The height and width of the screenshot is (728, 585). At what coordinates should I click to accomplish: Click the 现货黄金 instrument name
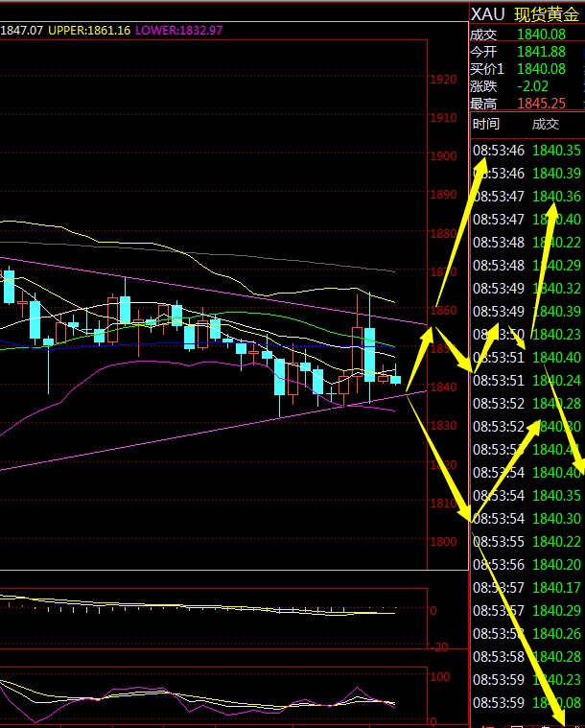[546, 13]
